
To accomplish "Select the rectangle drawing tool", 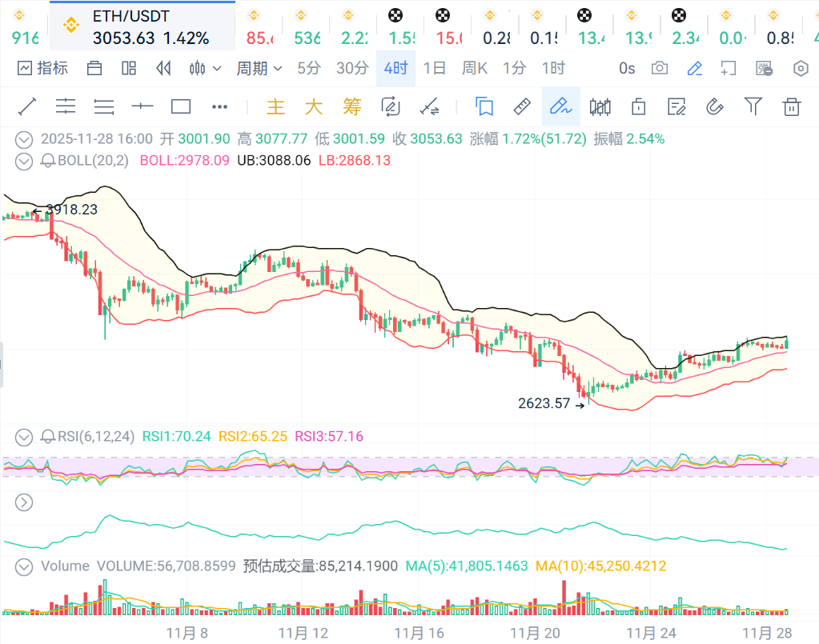I will 181,106.
